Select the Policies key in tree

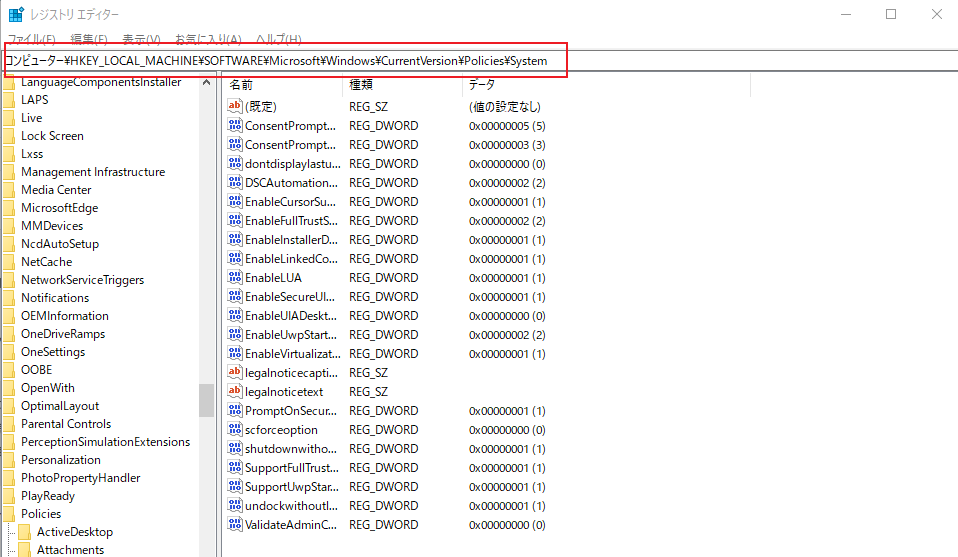(x=41, y=514)
